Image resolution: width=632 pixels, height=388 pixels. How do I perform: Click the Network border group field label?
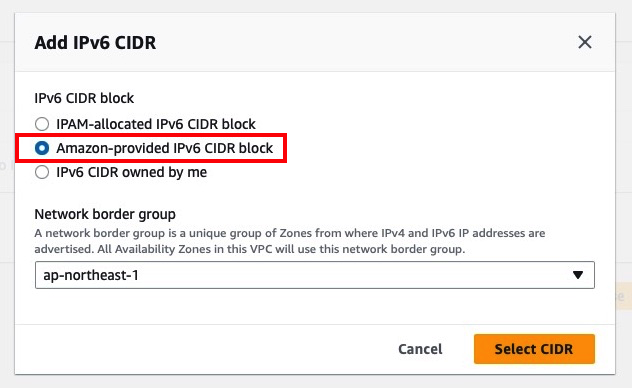click(x=105, y=214)
